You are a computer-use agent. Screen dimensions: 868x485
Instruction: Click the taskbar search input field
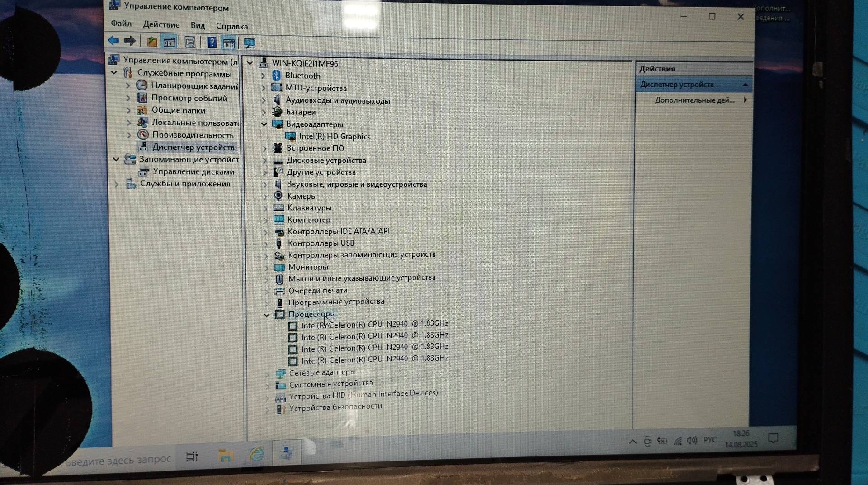(118, 460)
